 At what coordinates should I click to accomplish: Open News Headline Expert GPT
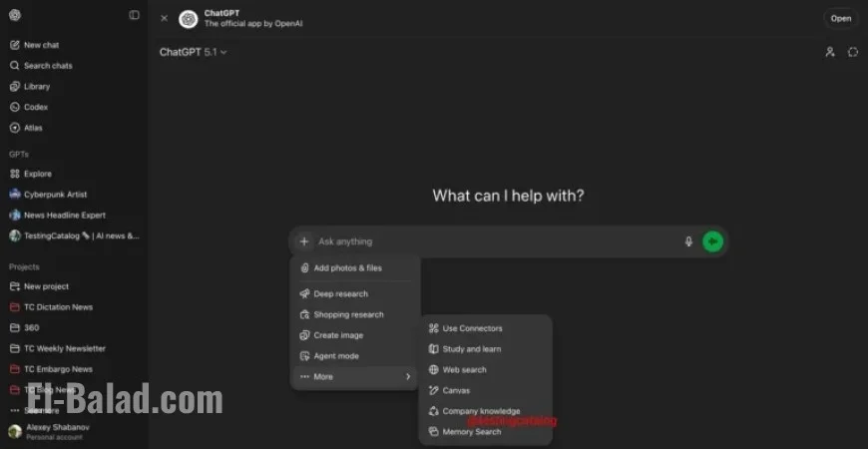58,216
